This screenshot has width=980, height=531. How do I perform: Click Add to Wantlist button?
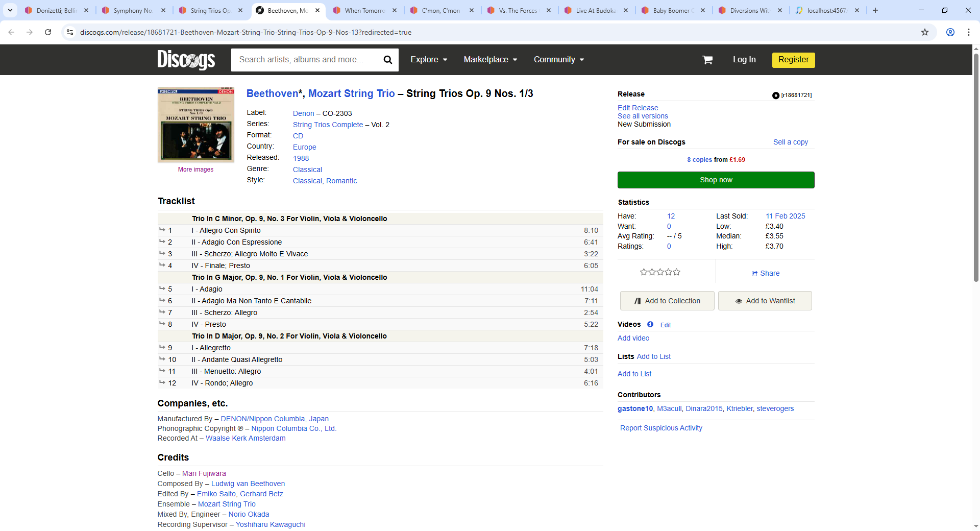[x=765, y=301]
